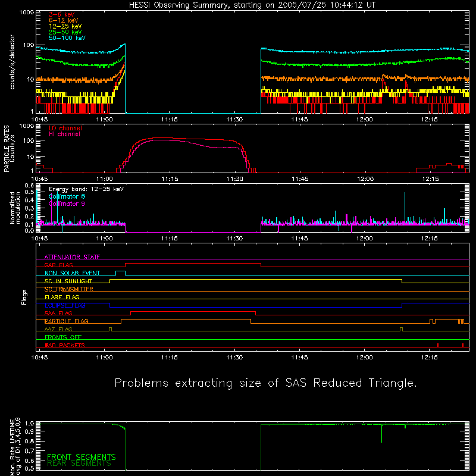Click the 'FRONT SEGMENTS' legend label

click(x=82, y=457)
